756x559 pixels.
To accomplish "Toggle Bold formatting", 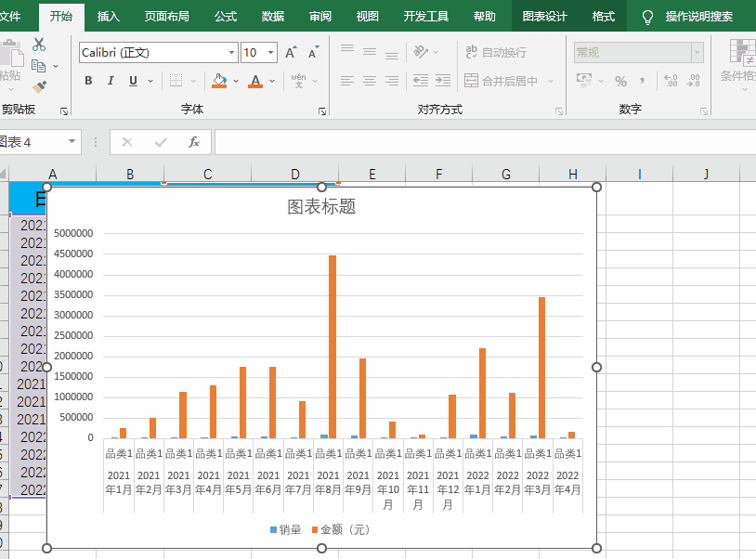I will coord(88,82).
